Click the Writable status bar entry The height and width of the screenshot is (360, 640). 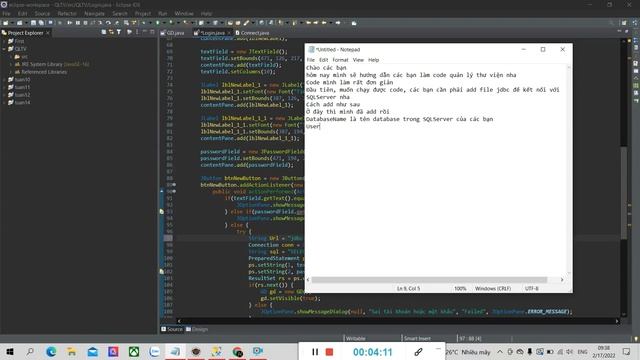[x=356, y=338]
